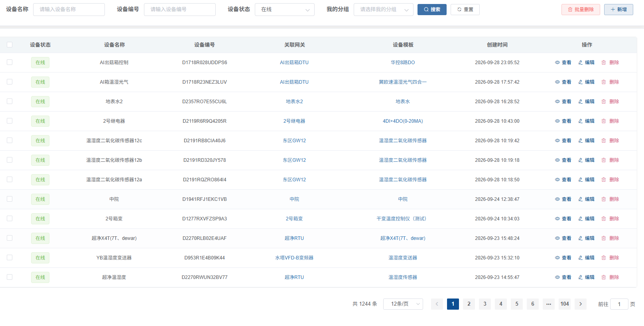Open the 设备状态 dropdown showing 在线
This screenshot has height=326, width=644.
(x=285, y=10)
